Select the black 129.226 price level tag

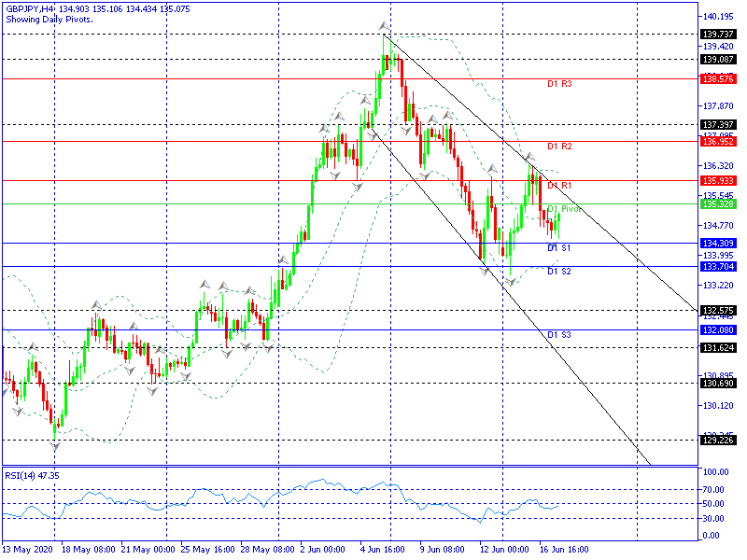[717, 441]
